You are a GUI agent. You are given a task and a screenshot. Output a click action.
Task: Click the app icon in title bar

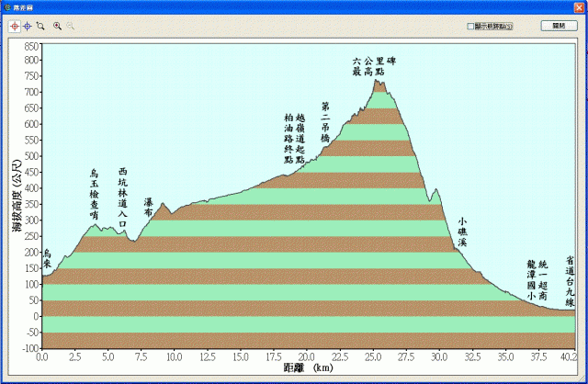[x=6, y=7]
